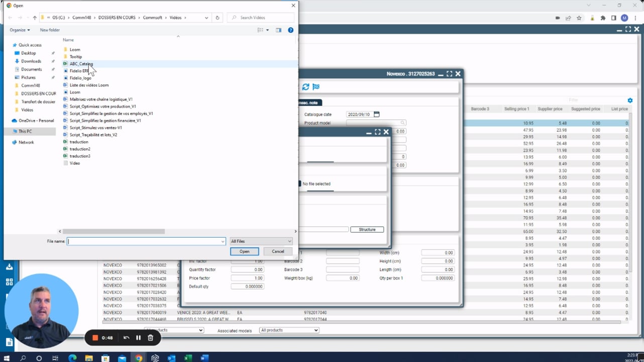Maximize the Novexco 3127025263 window
Image resolution: width=644 pixels, height=362 pixels.
[x=449, y=74]
